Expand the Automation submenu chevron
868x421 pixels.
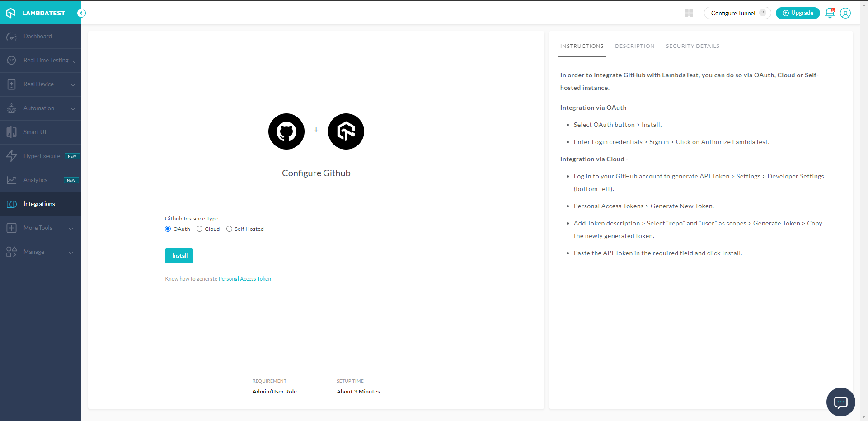pyautogui.click(x=73, y=109)
